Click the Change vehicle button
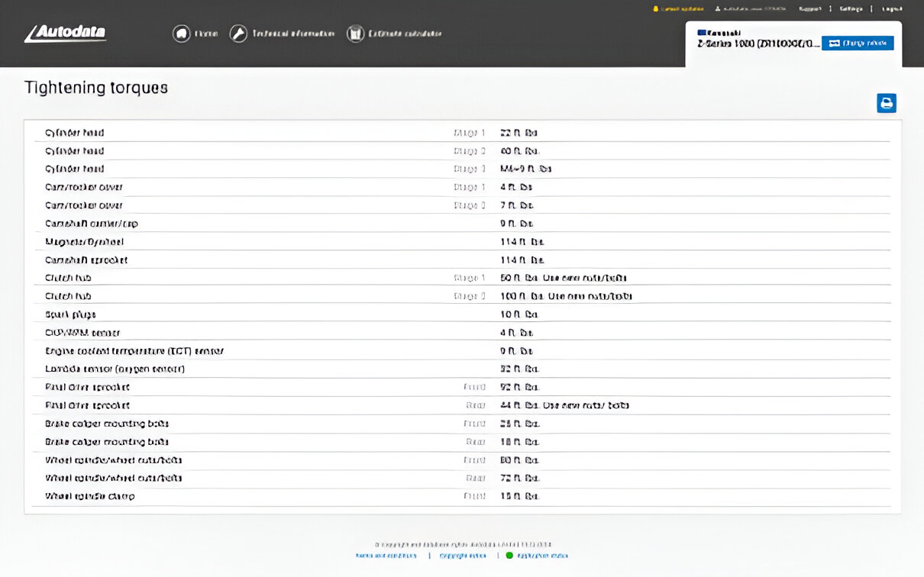 click(857, 44)
